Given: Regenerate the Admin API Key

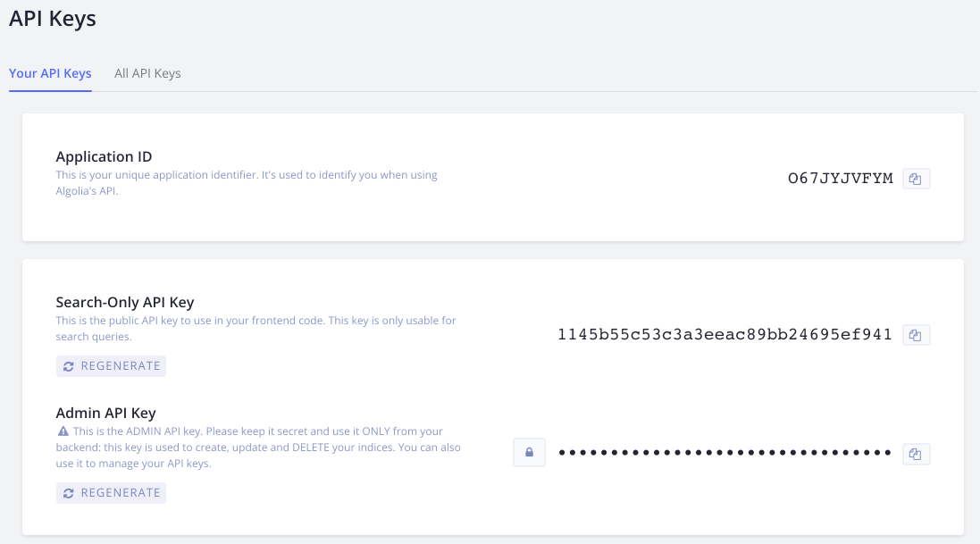Looking at the screenshot, I should coord(111,492).
